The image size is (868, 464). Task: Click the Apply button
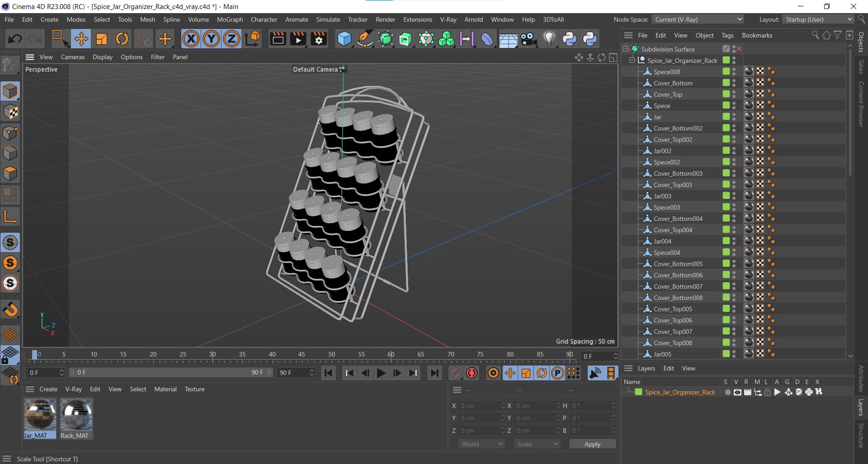[x=592, y=444]
